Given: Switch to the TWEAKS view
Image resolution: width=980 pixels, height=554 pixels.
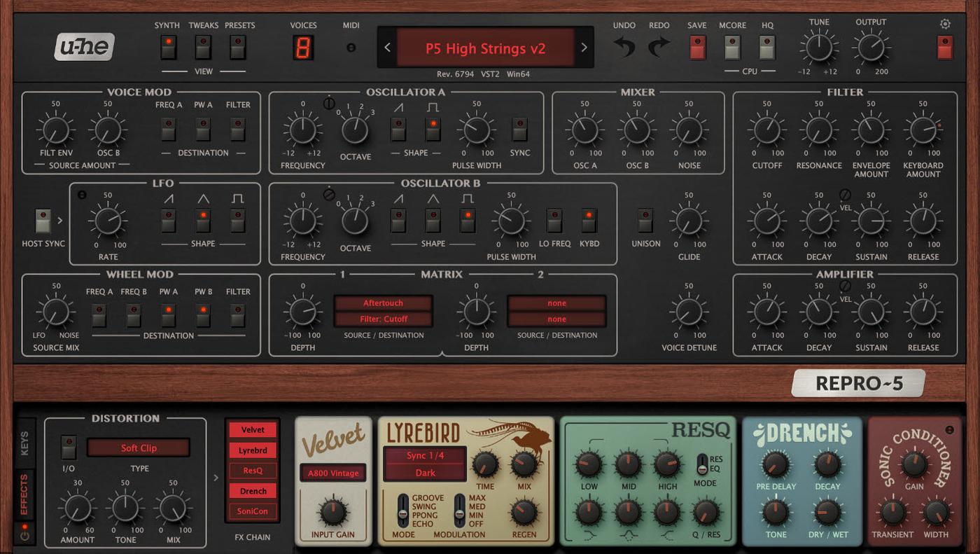Looking at the screenshot, I should [203, 48].
